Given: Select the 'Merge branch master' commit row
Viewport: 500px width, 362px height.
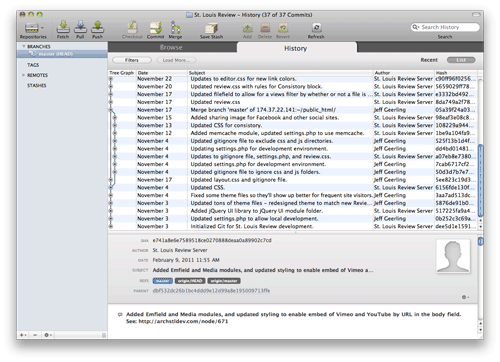Looking at the screenshot, I should pos(293,110).
